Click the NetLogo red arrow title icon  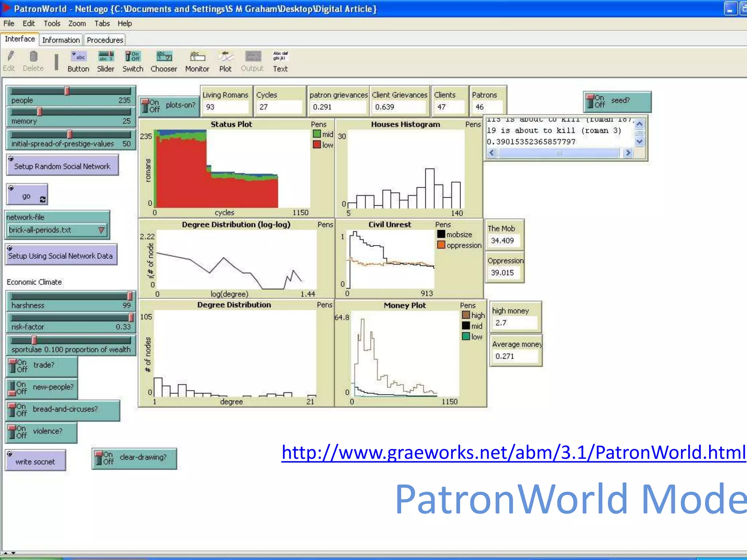click(6, 8)
